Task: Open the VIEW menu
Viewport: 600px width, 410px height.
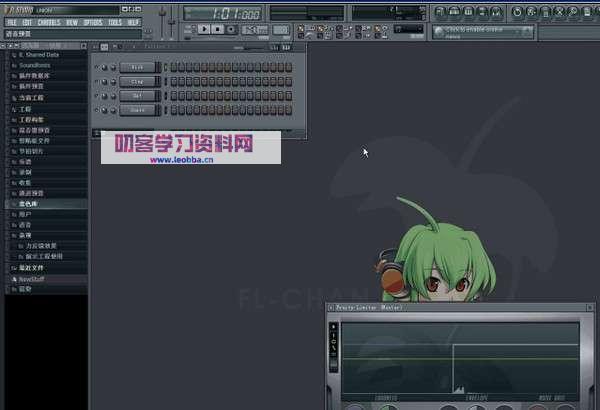Action: (x=72, y=23)
